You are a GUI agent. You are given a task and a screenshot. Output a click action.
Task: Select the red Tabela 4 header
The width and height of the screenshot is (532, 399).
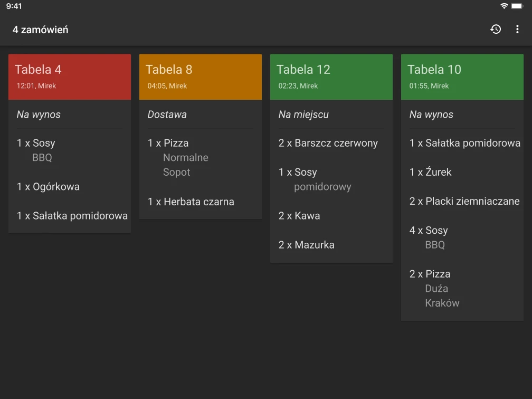coord(70,77)
